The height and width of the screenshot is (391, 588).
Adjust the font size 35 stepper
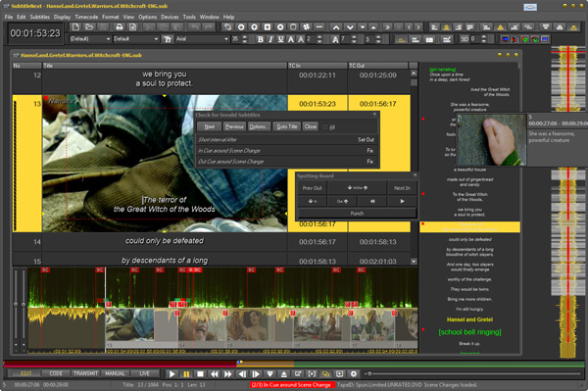pyautogui.click(x=244, y=39)
